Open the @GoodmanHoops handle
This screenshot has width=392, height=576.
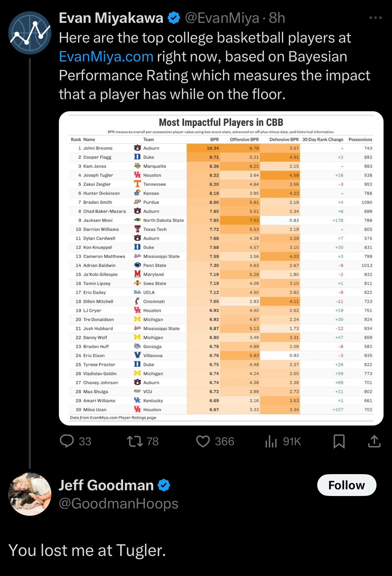(x=119, y=504)
